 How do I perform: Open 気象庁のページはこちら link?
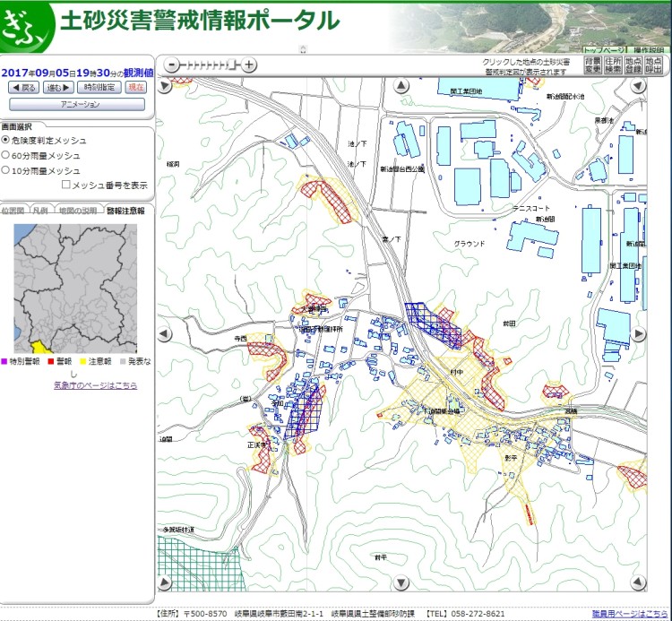click(x=96, y=385)
